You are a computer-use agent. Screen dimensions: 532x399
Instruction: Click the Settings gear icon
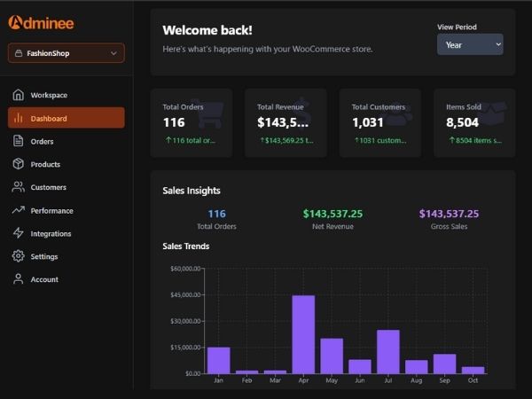pos(18,256)
